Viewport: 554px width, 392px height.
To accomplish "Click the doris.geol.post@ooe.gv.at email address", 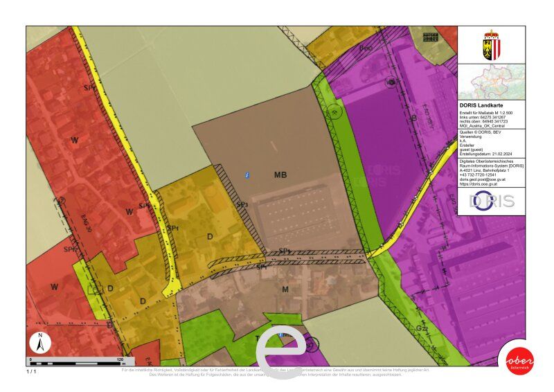I will tap(482, 179).
